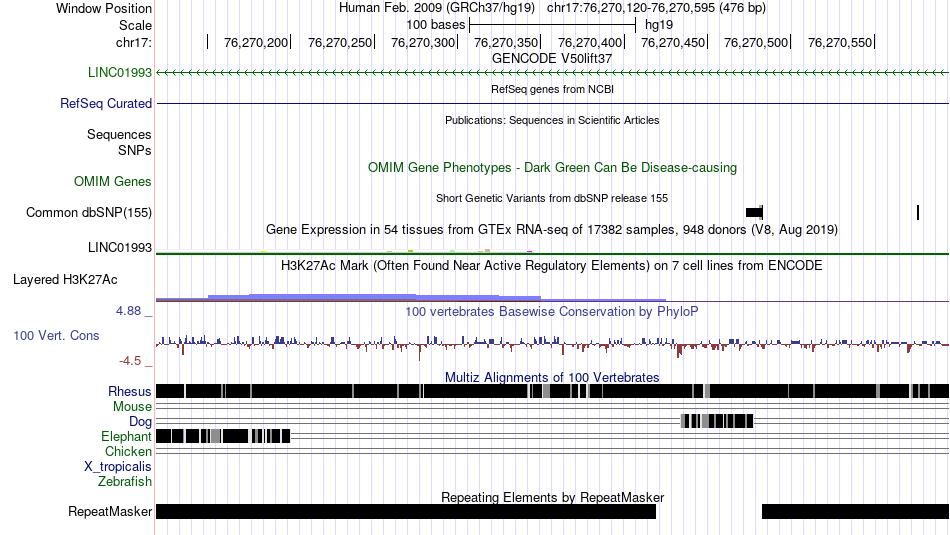Screen dimensions: 950x535
Task: Click the Zebrafish species label
Action: coord(125,482)
